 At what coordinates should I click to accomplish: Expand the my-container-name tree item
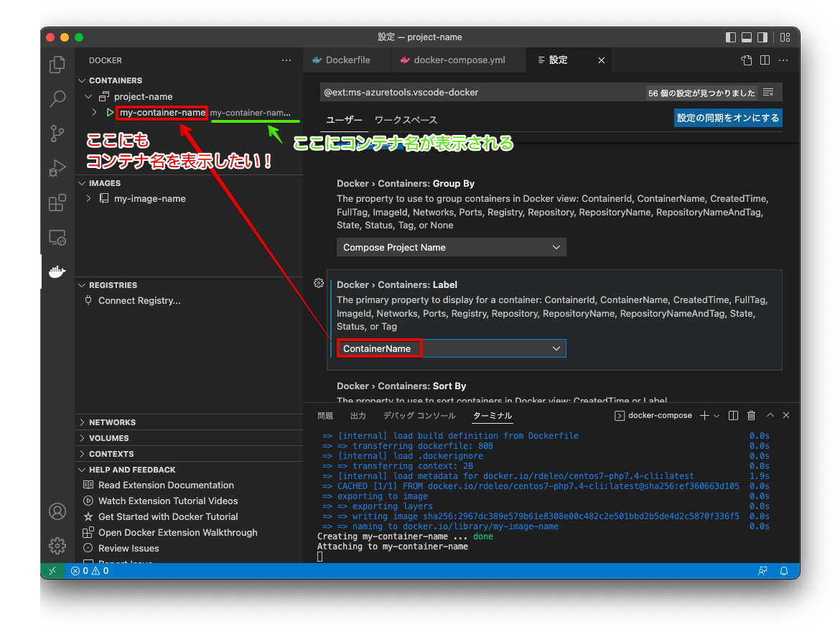click(94, 112)
